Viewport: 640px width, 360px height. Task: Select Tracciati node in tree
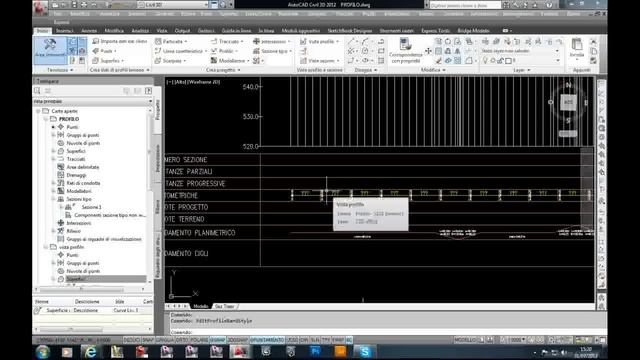tap(76, 159)
